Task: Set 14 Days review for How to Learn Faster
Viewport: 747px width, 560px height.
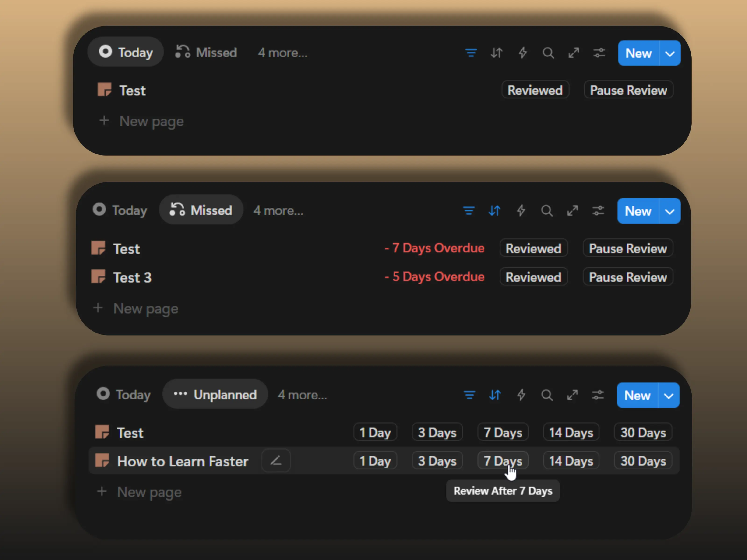Action: tap(571, 461)
